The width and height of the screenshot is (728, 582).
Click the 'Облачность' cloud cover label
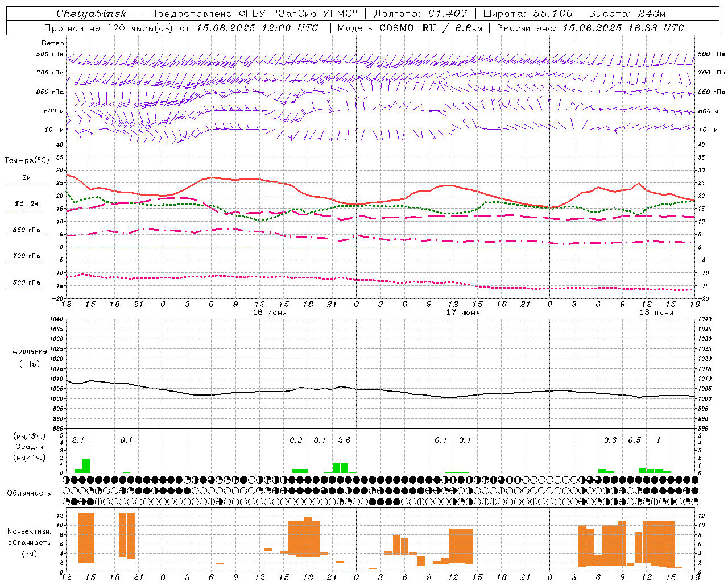tap(29, 493)
